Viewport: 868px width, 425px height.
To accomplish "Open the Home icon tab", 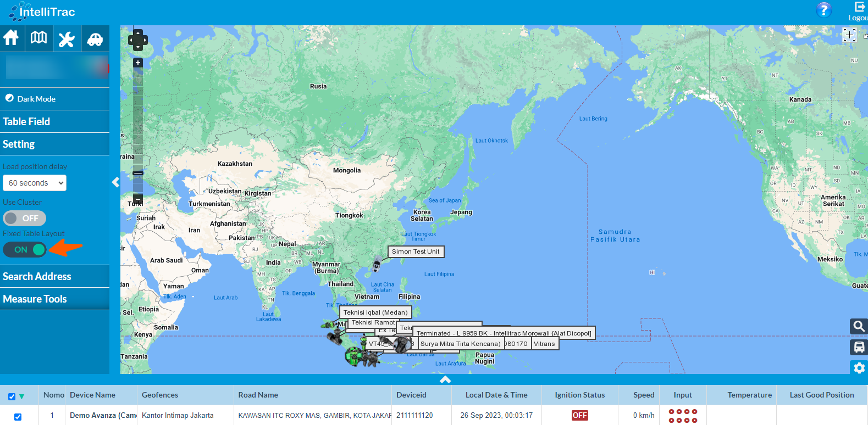I will [12, 38].
